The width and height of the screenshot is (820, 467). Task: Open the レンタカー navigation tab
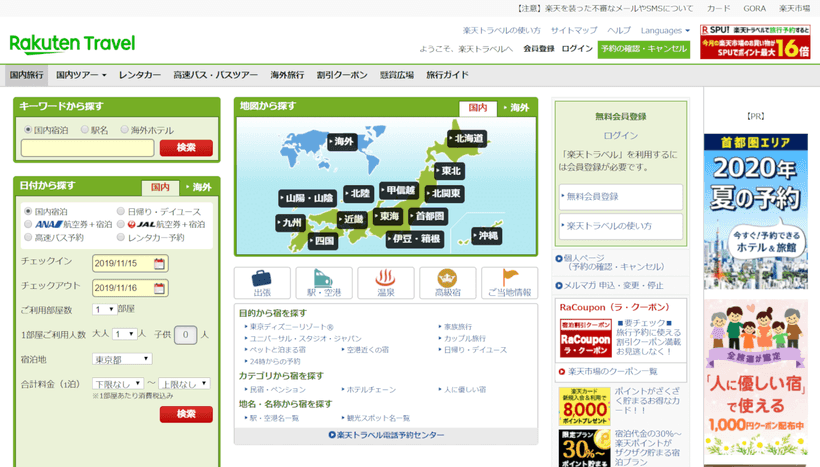[x=139, y=75]
